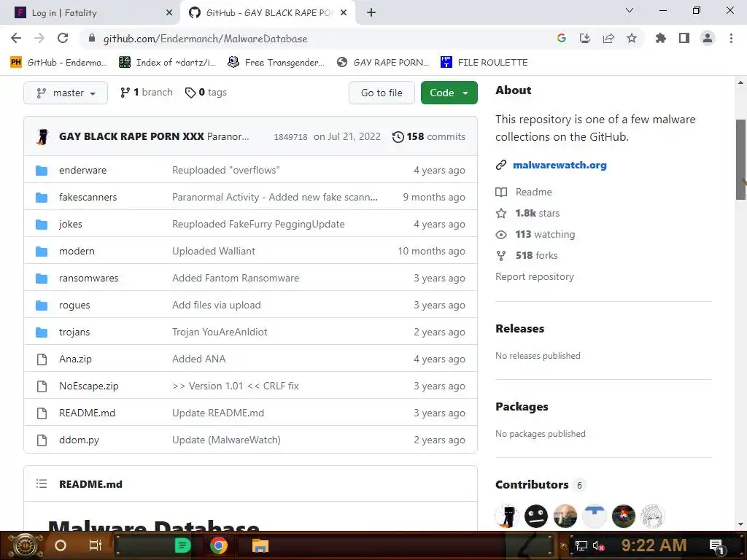Close the Log in | Fatality tab

click(x=169, y=13)
